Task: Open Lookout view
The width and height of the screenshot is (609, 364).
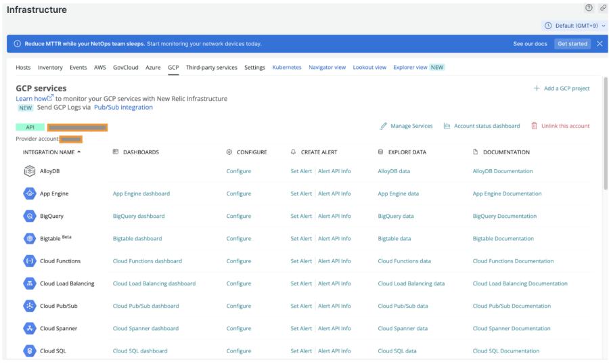Action: point(369,67)
